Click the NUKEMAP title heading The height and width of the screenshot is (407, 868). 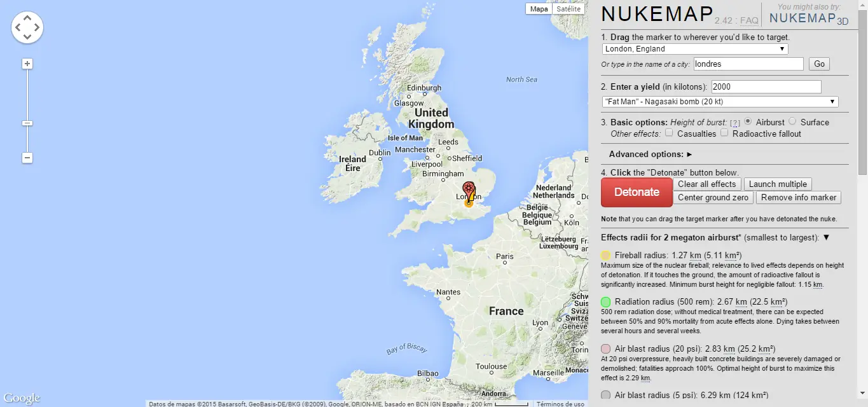point(656,14)
